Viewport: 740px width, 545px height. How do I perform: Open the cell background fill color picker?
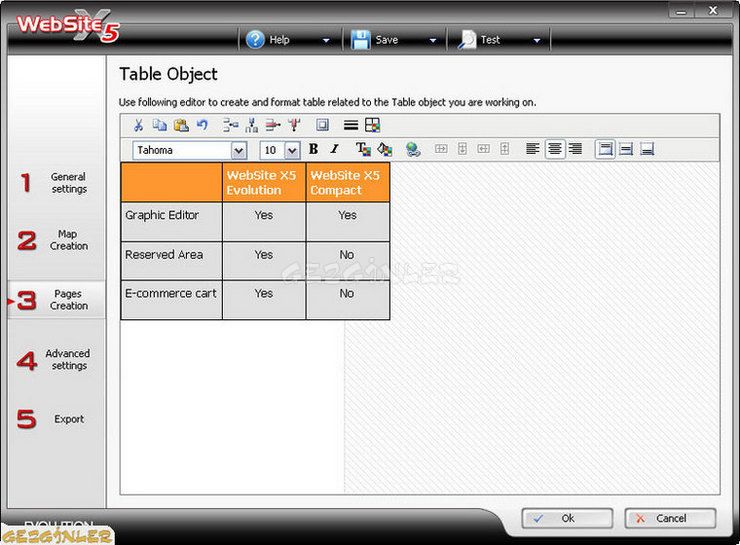(x=385, y=150)
